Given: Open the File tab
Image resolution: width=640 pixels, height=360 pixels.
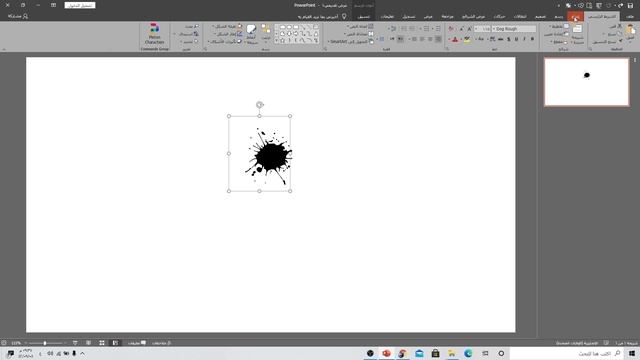Looking at the screenshot, I should (630, 16).
